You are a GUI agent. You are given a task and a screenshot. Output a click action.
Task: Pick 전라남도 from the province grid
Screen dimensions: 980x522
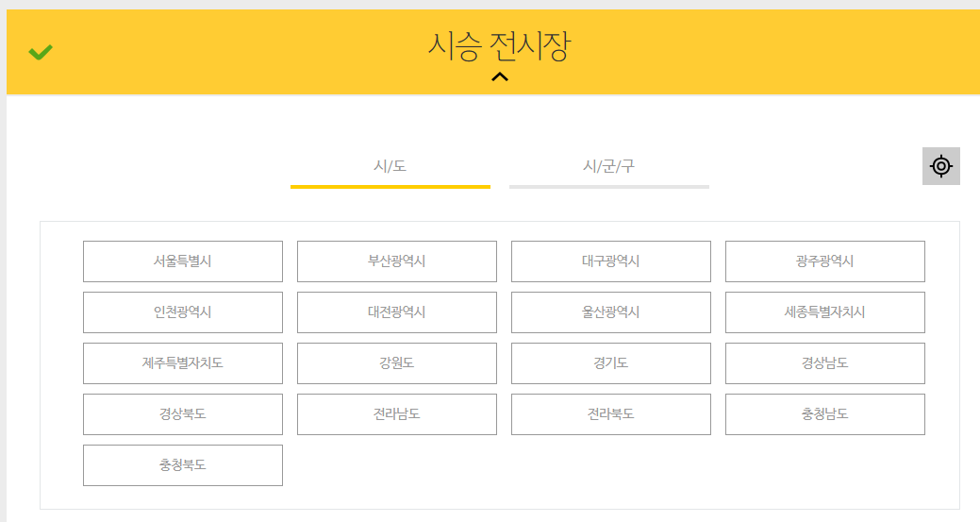(397, 413)
